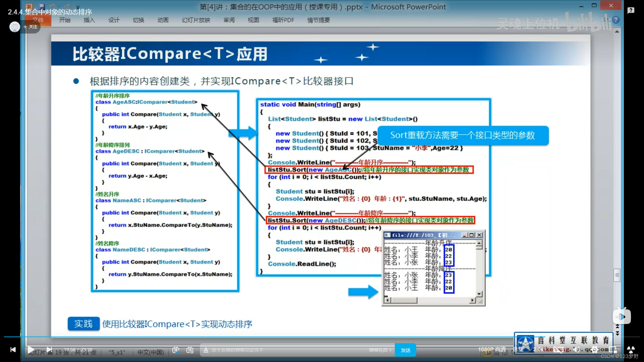Screen dimensions: 644x362
Task: Click the floating play widget on right
Action: click(622, 316)
